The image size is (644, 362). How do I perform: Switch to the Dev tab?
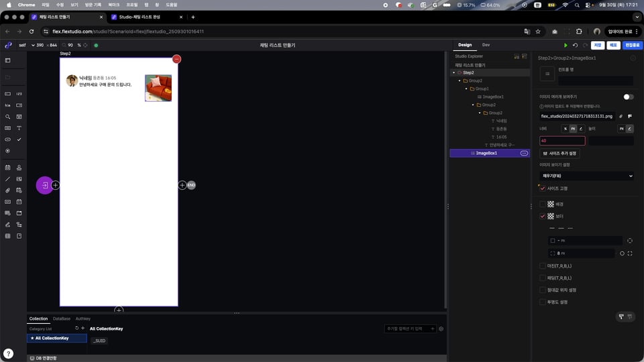[x=486, y=45]
